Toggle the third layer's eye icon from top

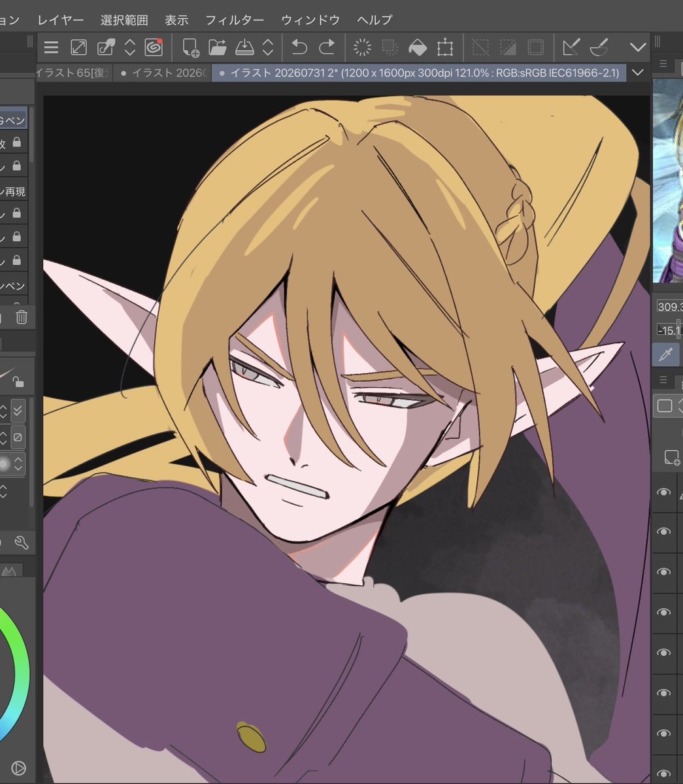(x=663, y=571)
